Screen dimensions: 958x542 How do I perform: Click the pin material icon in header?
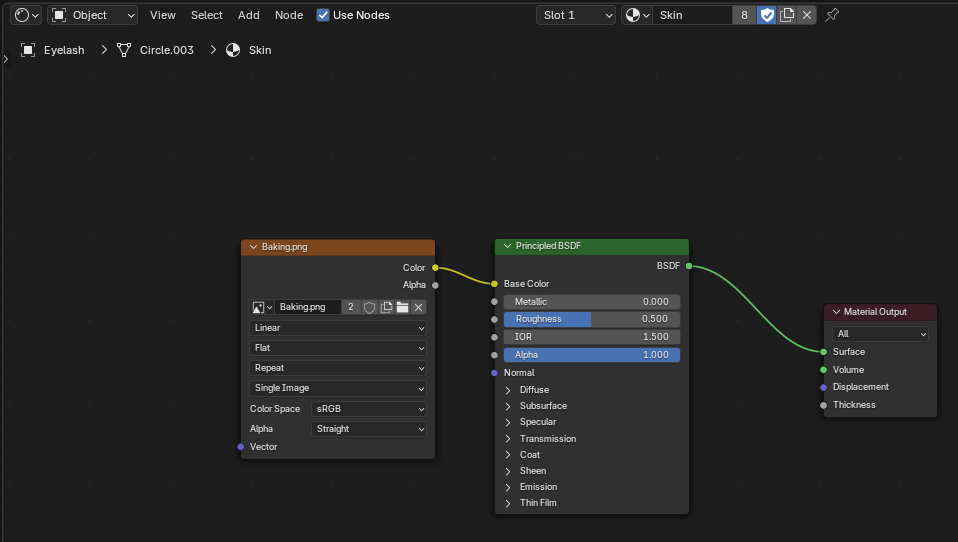tap(832, 15)
